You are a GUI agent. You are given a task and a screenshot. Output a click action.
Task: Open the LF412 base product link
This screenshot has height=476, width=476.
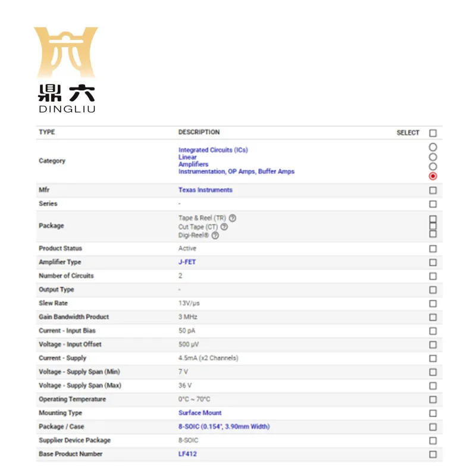pos(187,454)
